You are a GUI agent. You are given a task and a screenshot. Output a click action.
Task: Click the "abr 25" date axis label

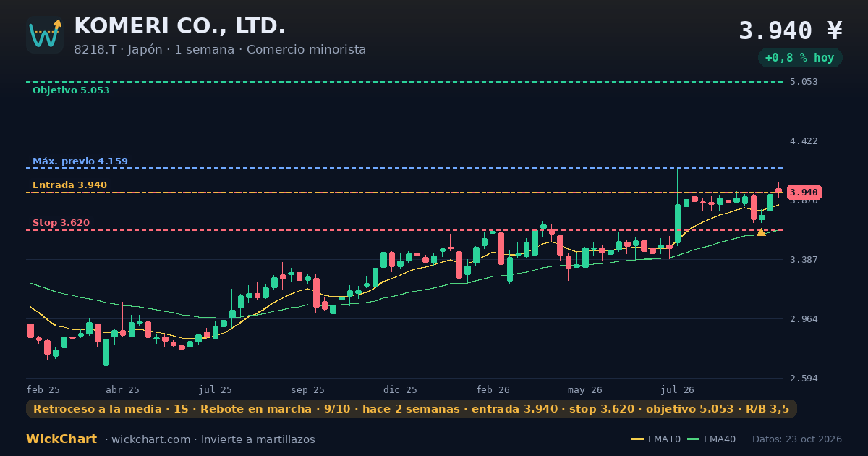123,390
